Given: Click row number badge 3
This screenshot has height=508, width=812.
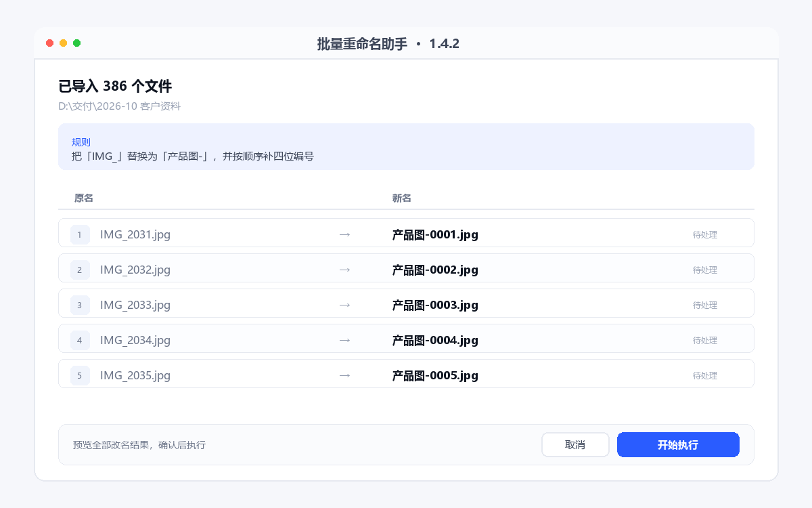Looking at the screenshot, I should click(80, 305).
